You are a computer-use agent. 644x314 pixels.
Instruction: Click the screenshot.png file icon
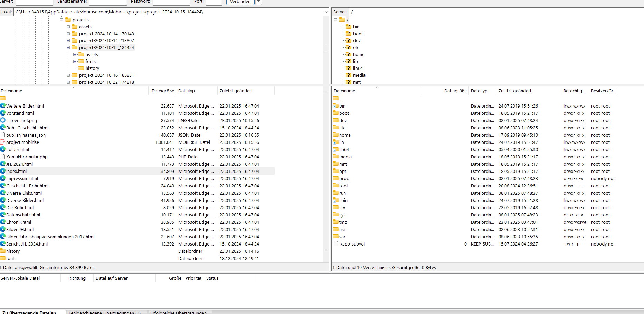click(3, 120)
